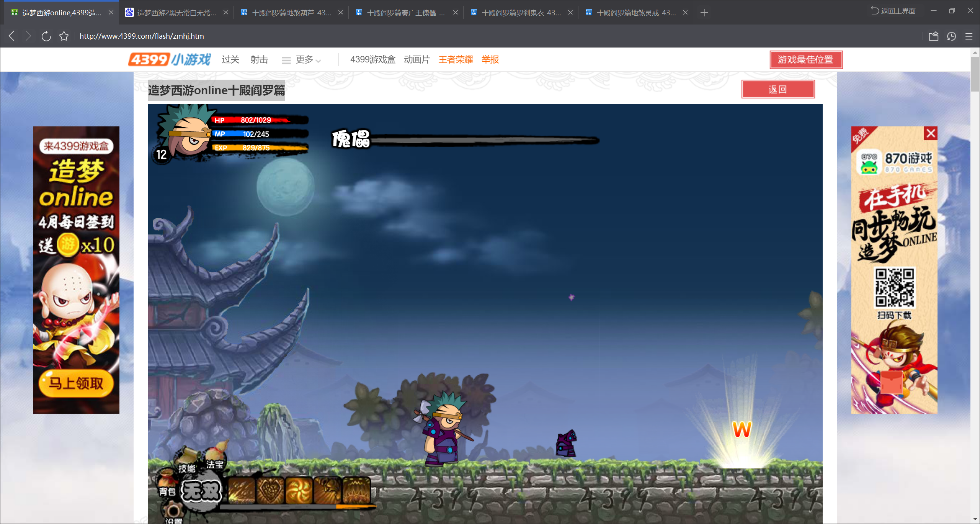Close the 十殿阎罗篇地煞葫芦 tab

click(341, 12)
